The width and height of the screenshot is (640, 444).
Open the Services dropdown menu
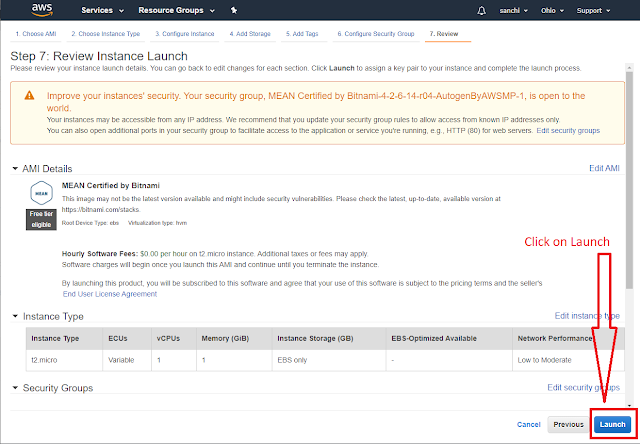(102, 10)
